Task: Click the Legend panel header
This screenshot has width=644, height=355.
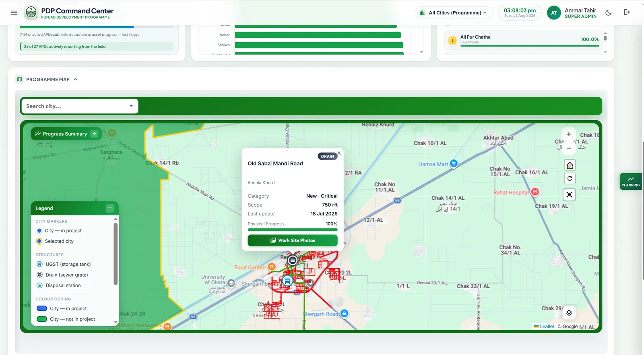Action: tap(74, 208)
